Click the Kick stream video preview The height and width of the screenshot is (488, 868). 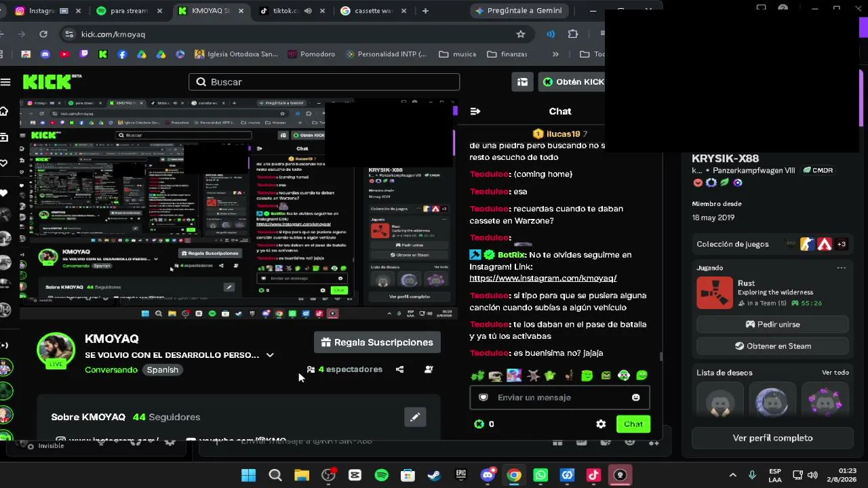pyautogui.click(x=237, y=209)
